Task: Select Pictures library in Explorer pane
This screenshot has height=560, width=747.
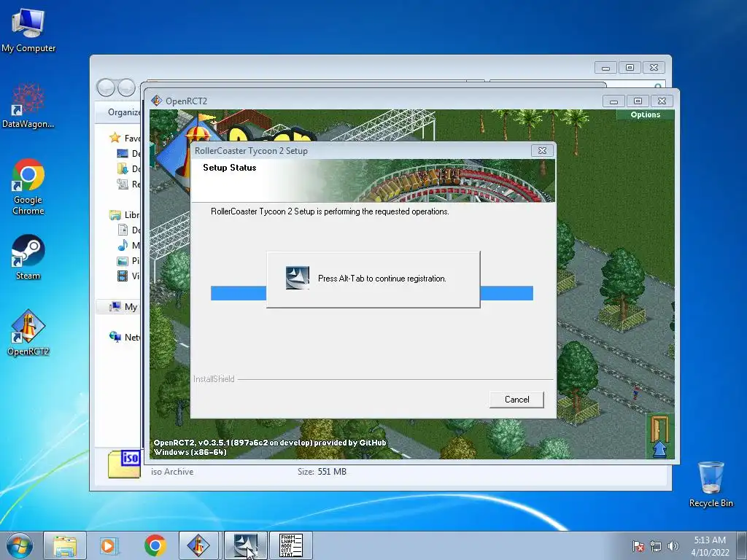Action: coord(128,261)
